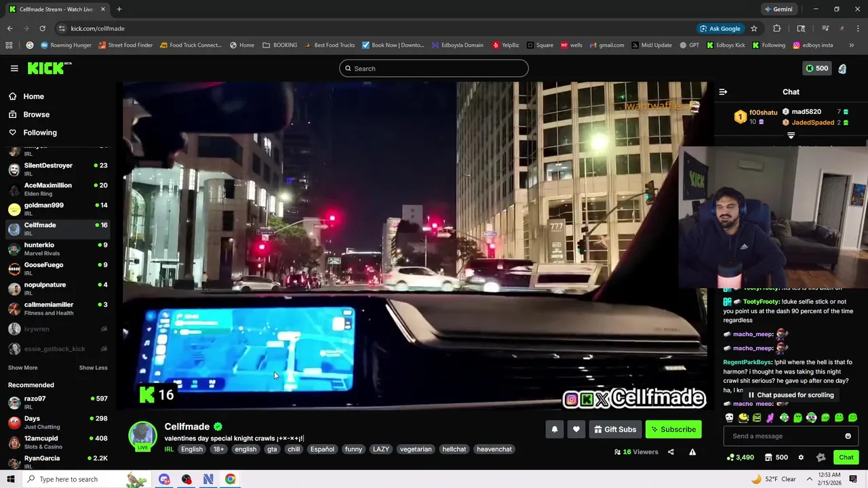
Task: Open recommended channel razo97
Action: click(x=57, y=403)
